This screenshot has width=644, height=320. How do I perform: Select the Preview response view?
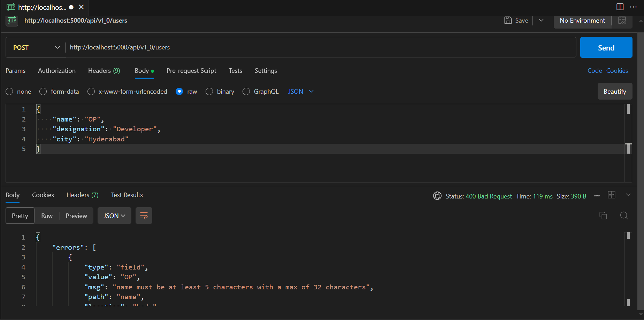[76, 216]
